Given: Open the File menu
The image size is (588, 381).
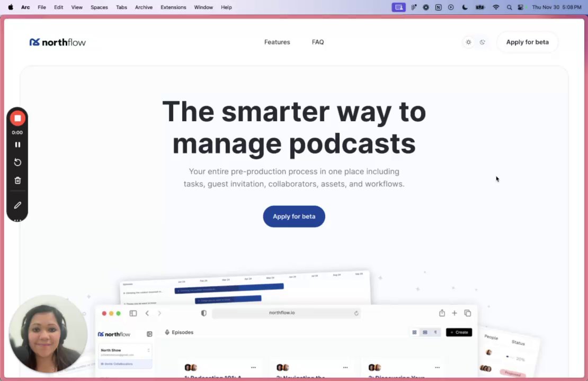Looking at the screenshot, I should (x=42, y=7).
